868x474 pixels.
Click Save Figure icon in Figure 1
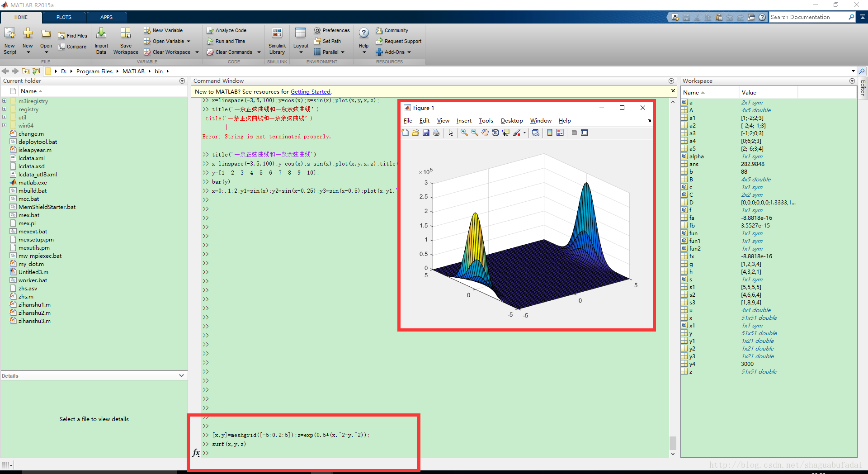(x=426, y=133)
